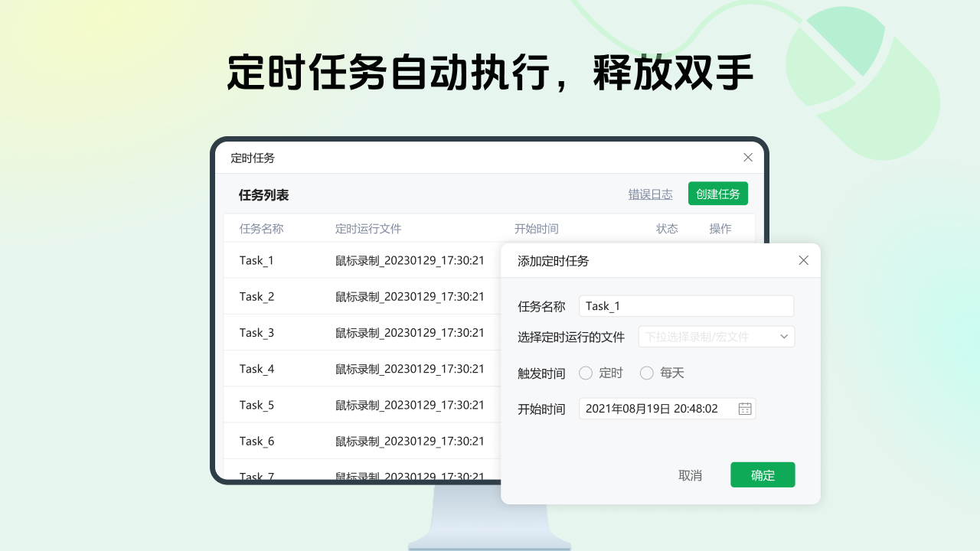980x551 pixels.
Task: Select the 定时 trigger radio button
Action: tap(585, 373)
